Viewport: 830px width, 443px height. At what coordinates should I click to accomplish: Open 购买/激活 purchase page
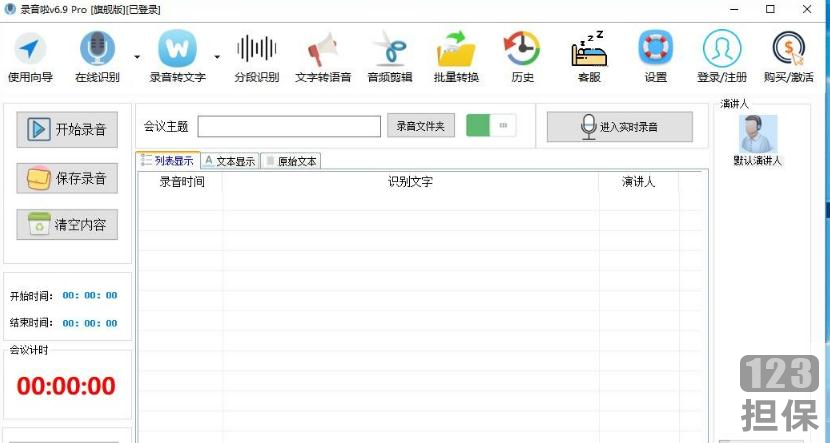click(x=789, y=57)
